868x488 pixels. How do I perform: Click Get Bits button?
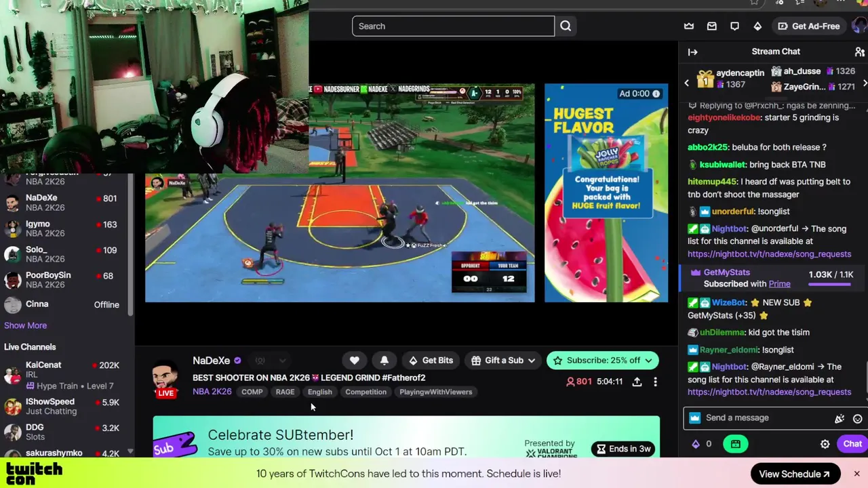(431, 361)
